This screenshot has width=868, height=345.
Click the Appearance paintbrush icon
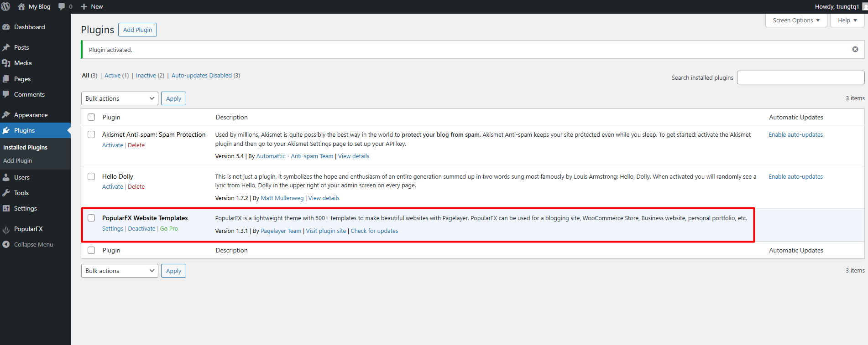(6, 115)
